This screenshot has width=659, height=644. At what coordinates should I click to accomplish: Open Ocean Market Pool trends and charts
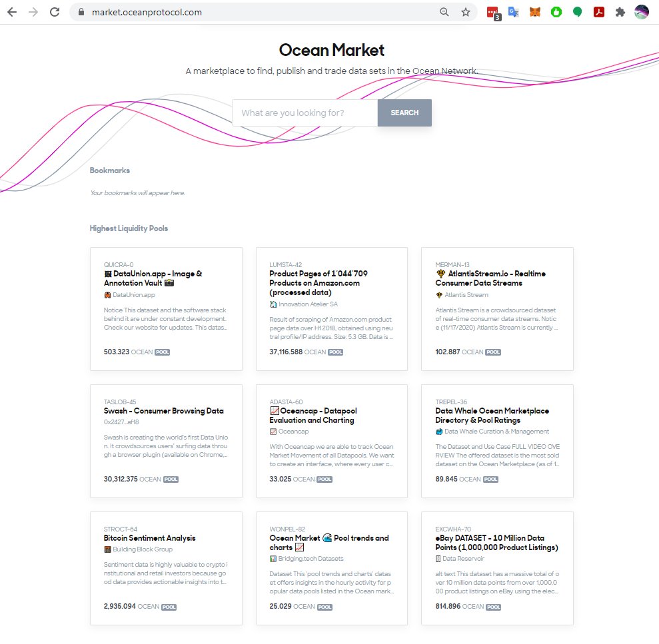coord(332,568)
